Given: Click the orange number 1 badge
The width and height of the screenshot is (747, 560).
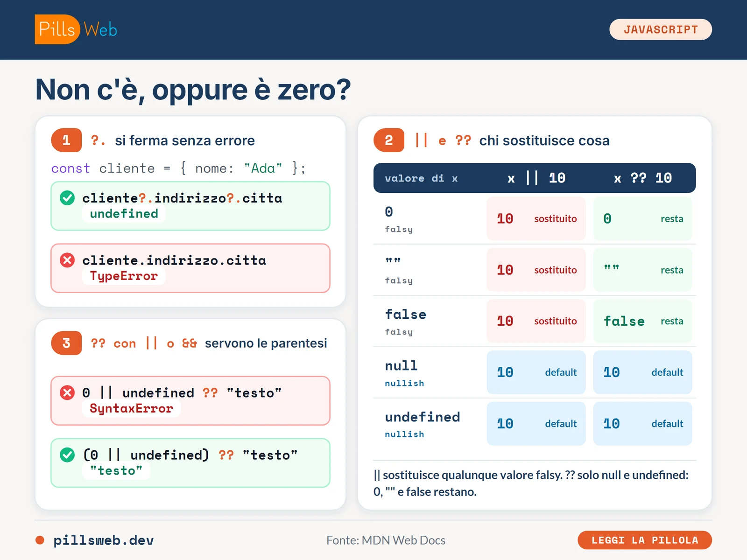Looking at the screenshot, I should point(66,140).
